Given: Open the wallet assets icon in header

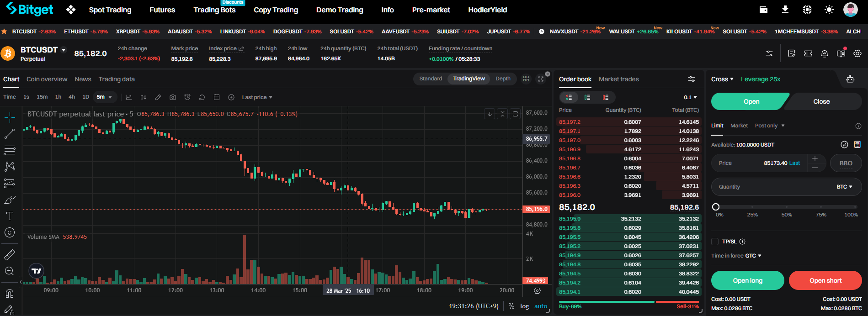Looking at the screenshot, I should point(763,10).
